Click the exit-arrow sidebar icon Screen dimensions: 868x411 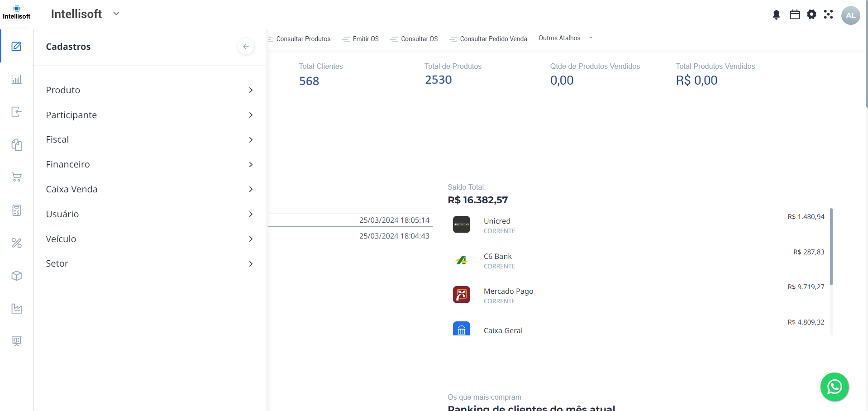16,112
